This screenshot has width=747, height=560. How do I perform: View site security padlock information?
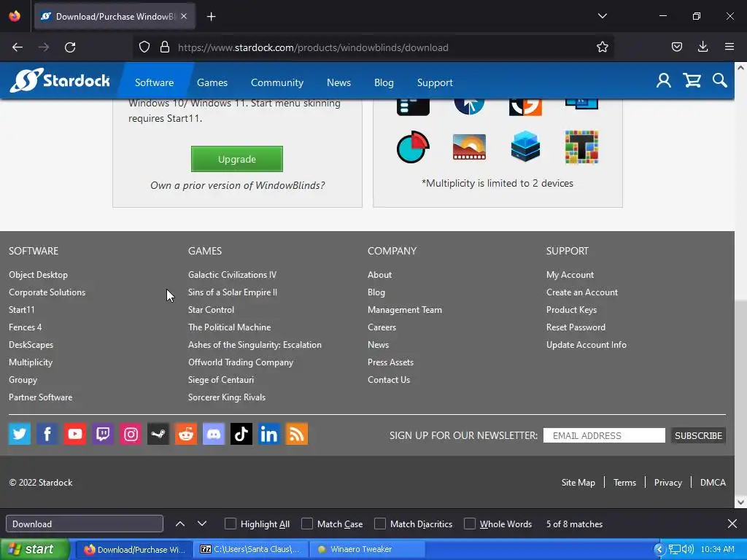(165, 47)
